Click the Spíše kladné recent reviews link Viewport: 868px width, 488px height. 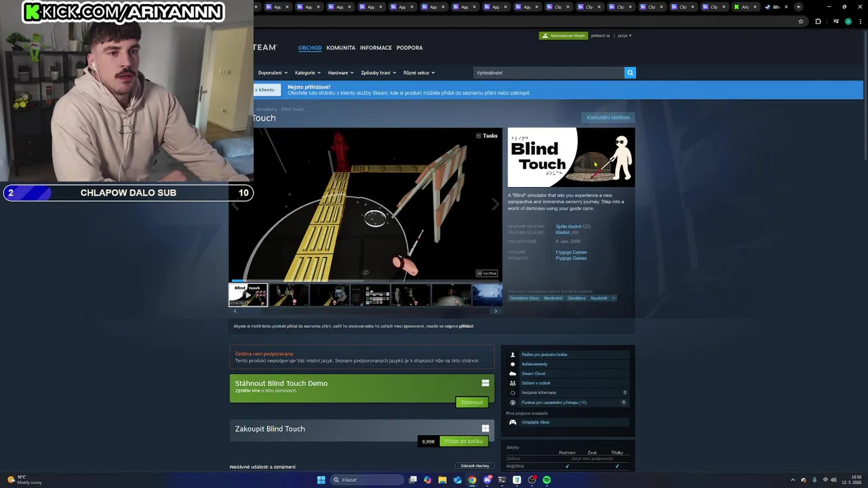click(568, 226)
